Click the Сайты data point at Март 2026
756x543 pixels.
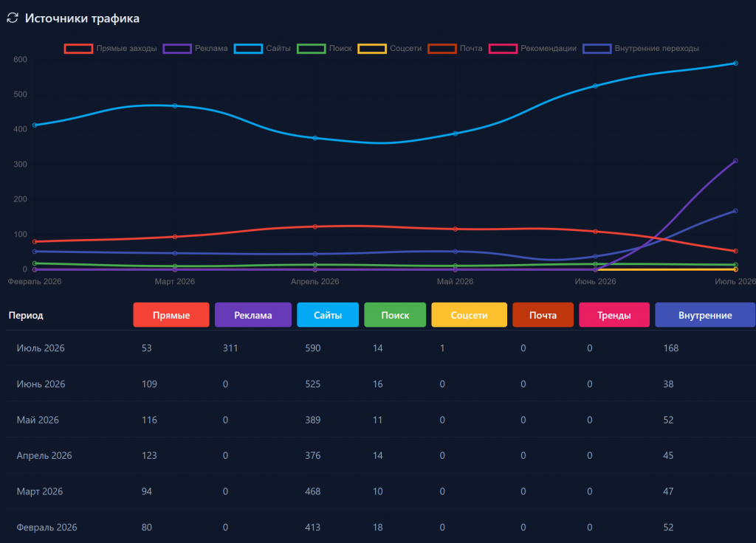175,106
